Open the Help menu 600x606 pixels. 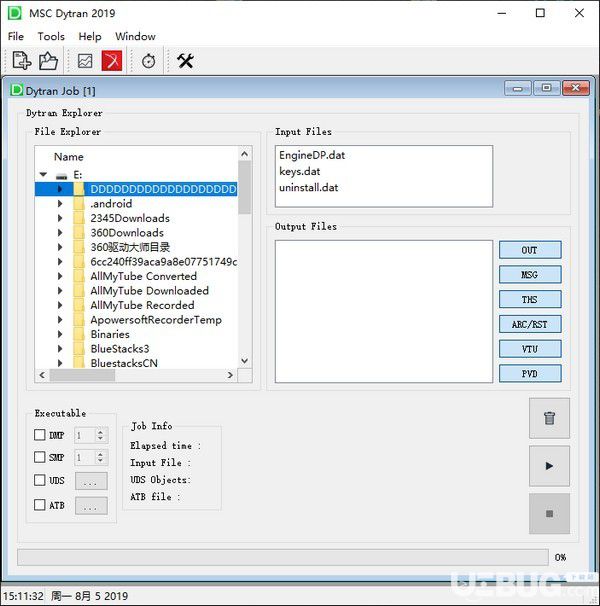[x=90, y=36]
